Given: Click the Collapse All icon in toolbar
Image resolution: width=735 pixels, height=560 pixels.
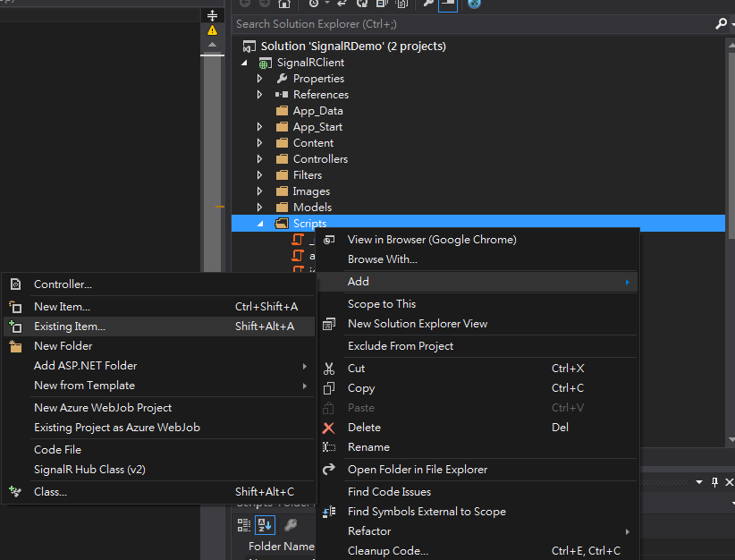Looking at the screenshot, I should [382, 4].
